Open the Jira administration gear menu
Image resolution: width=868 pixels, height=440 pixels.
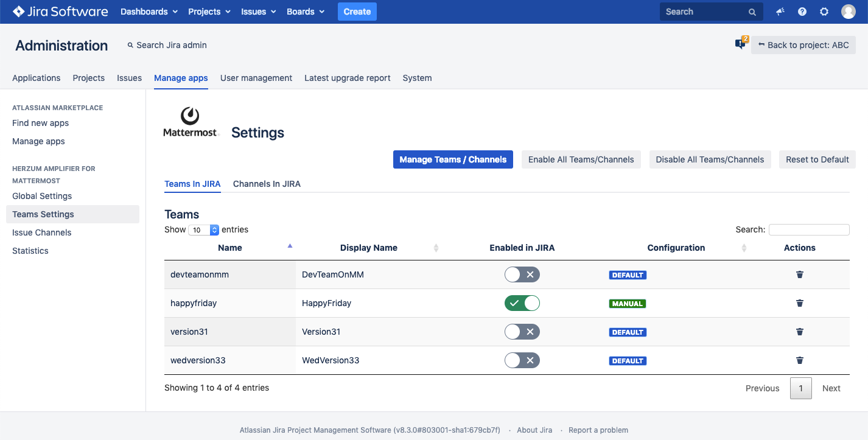click(824, 12)
